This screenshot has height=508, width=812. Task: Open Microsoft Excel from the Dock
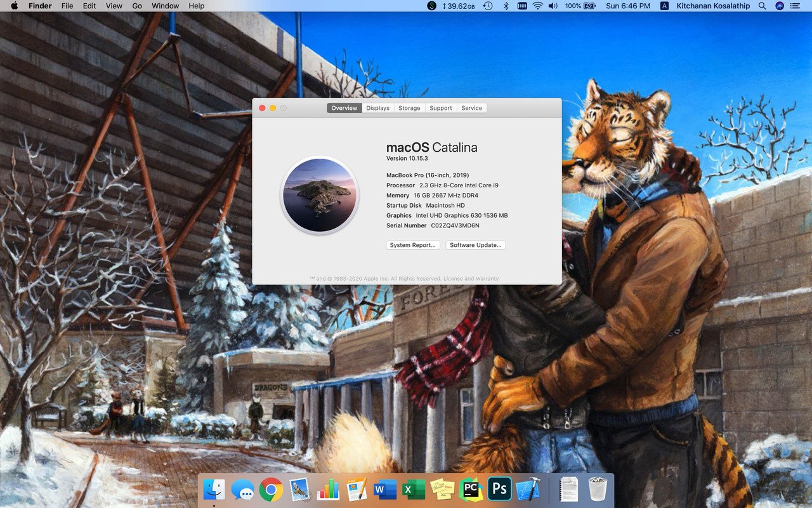(414, 490)
